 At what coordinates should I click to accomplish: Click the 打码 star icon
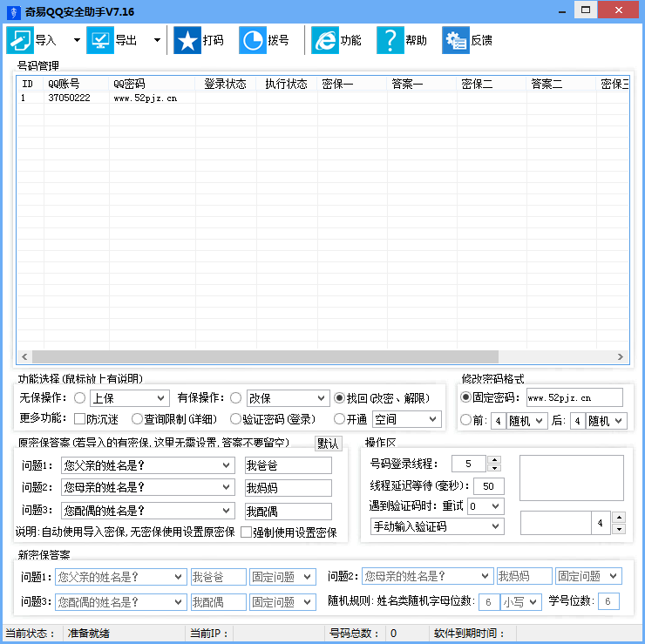[187, 40]
